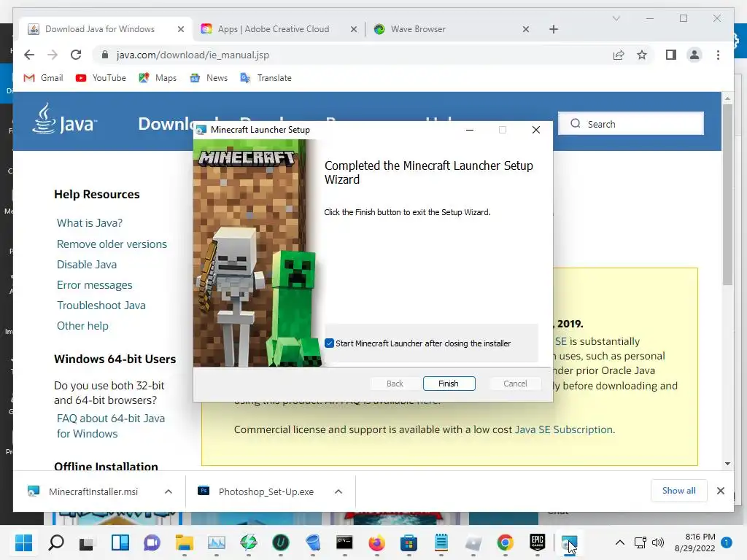Show hidden system tray icons
This screenshot has width=747, height=560.
tap(620, 542)
